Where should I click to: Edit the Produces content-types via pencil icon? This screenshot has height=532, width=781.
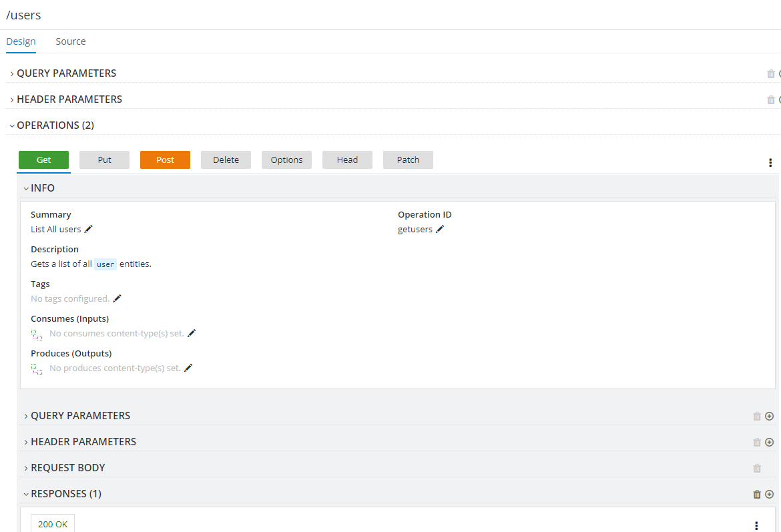(x=188, y=367)
